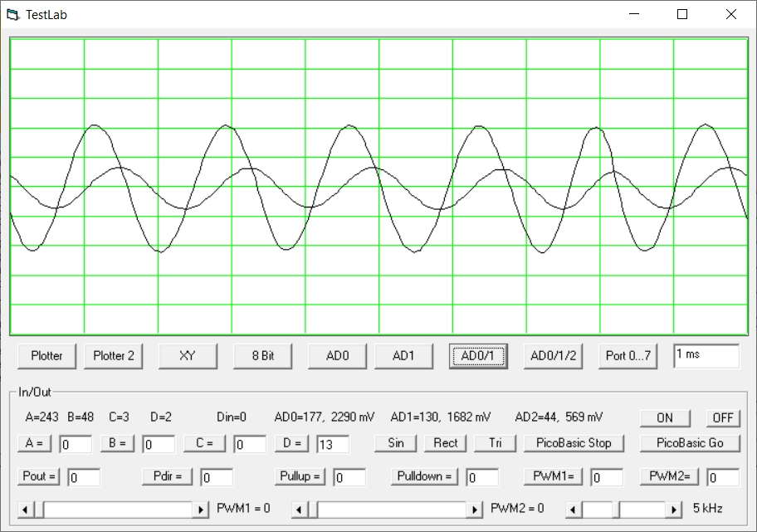Show only the AD1 channel

coord(403,356)
